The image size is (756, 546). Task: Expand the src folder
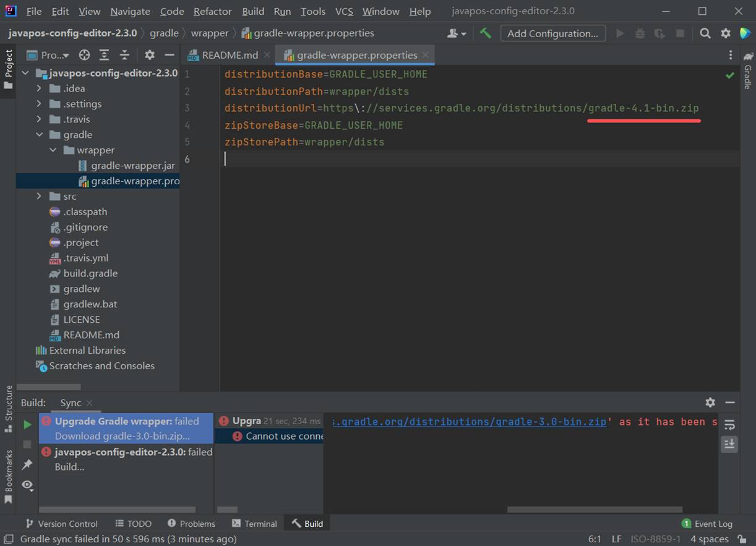[x=39, y=196]
